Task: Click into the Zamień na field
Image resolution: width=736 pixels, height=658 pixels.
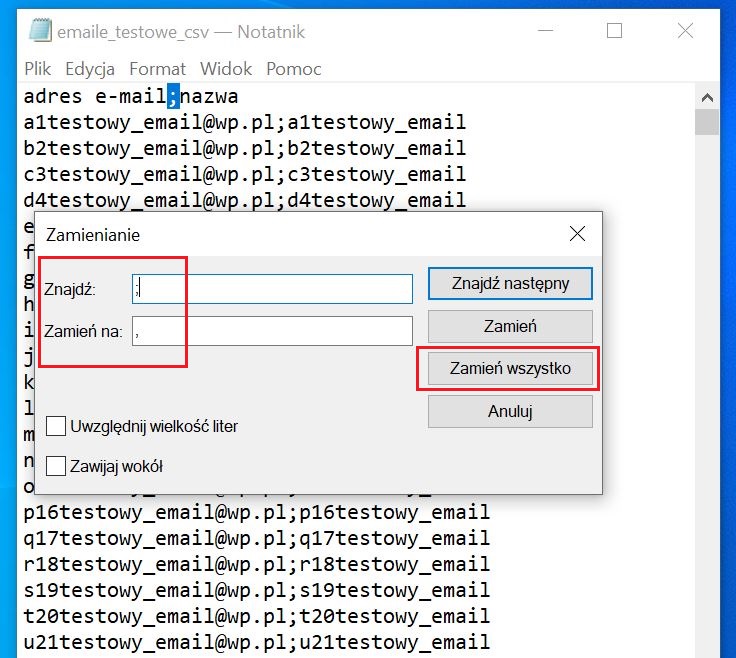Action: [x=272, y=331]
